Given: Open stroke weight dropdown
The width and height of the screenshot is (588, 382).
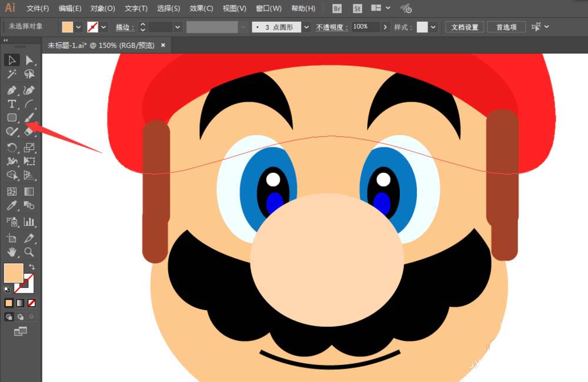Looking at the screenshot, I should coord(178,27).
